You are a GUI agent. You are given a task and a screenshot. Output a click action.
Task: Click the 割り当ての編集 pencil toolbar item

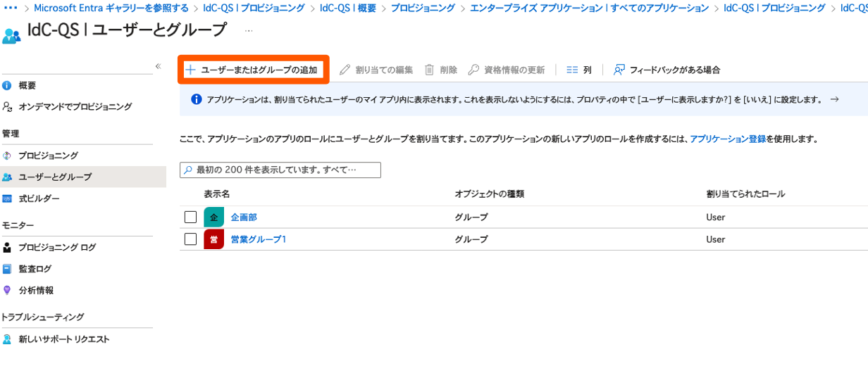376,70
